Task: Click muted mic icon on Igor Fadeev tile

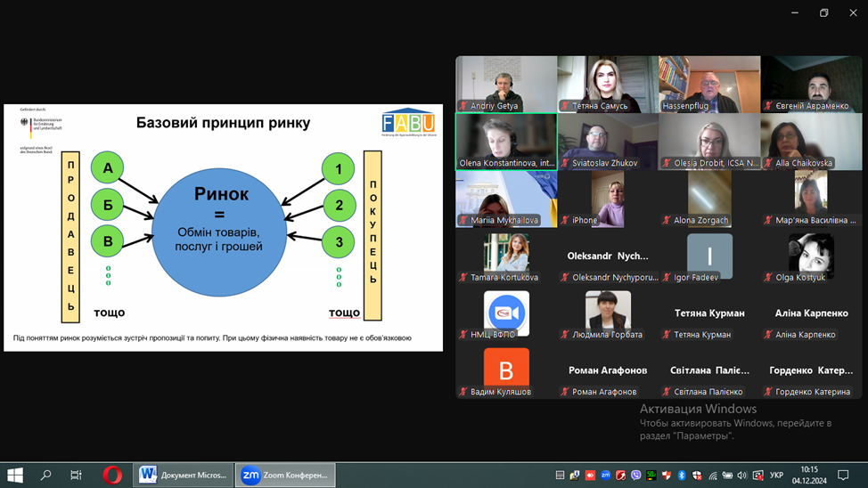Action: pyautogui.click(x=666, y=278)
